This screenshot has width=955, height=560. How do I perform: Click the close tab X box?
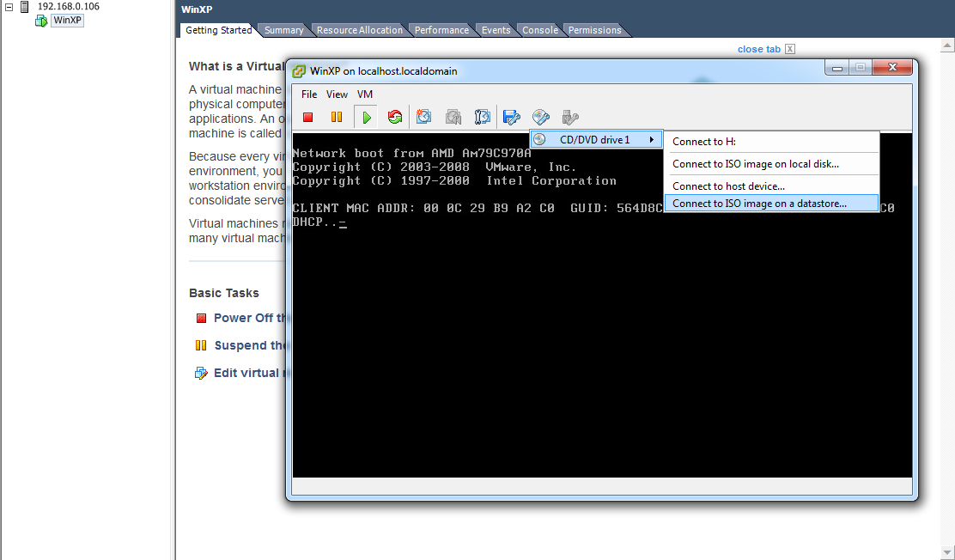[x=790, y=49]
